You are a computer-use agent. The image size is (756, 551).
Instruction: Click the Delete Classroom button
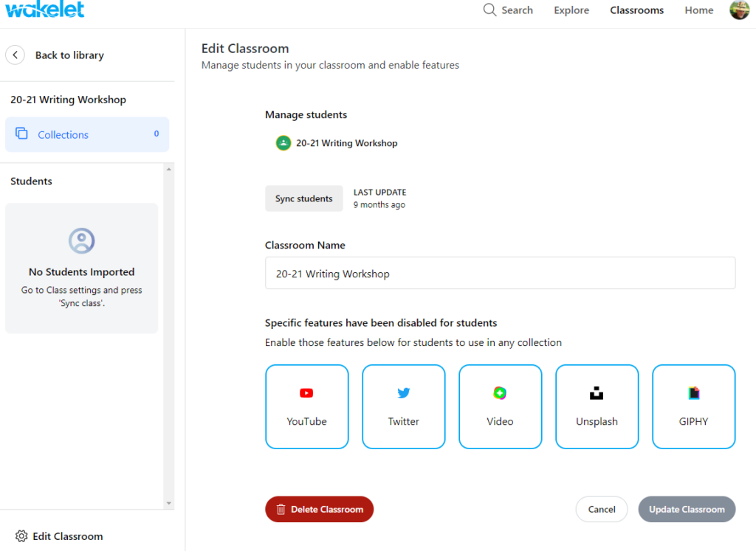tap(319, 509)
